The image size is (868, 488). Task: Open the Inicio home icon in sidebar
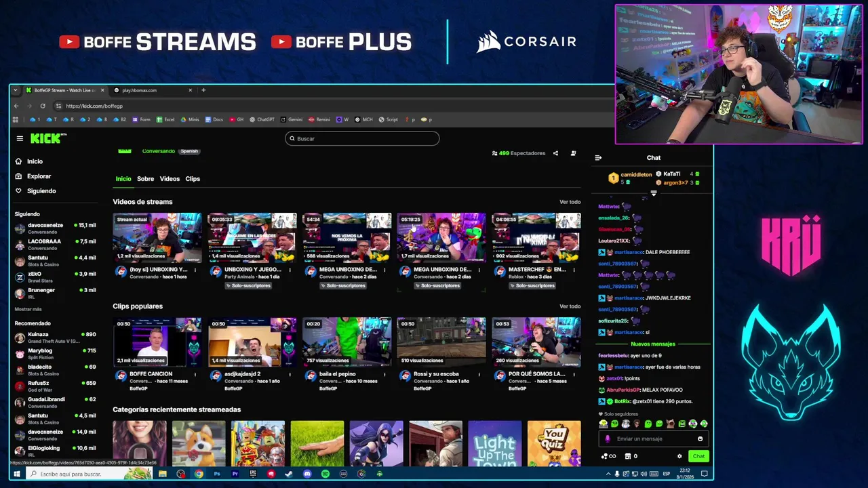click(x=18, y=161)
